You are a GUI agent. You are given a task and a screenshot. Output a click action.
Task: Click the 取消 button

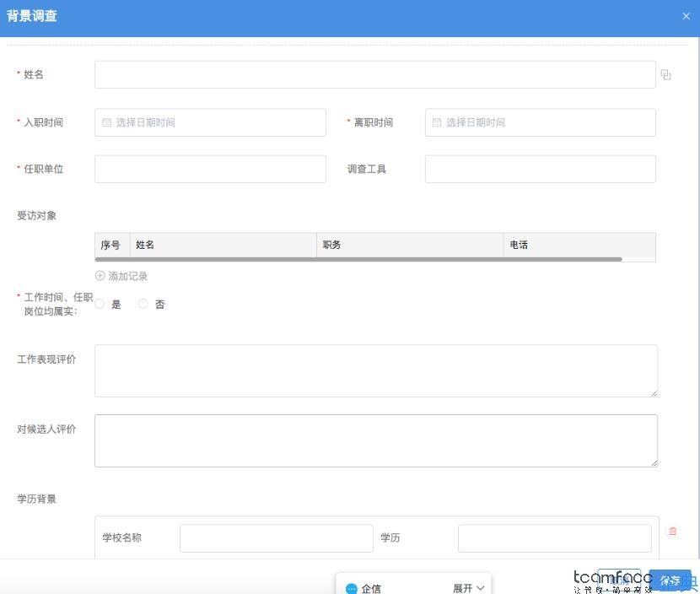[x=619, y=580]
